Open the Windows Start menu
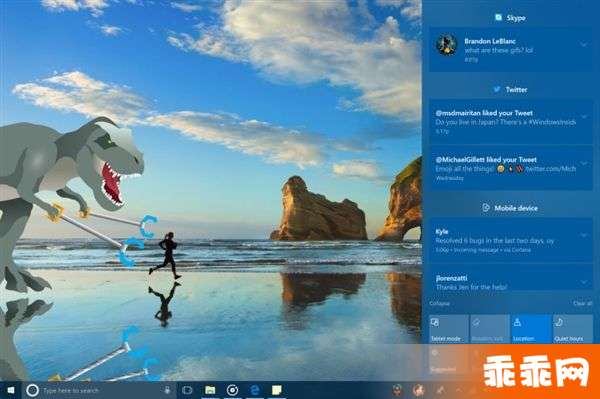The image size is (600, 399). [x=11, y=390]
